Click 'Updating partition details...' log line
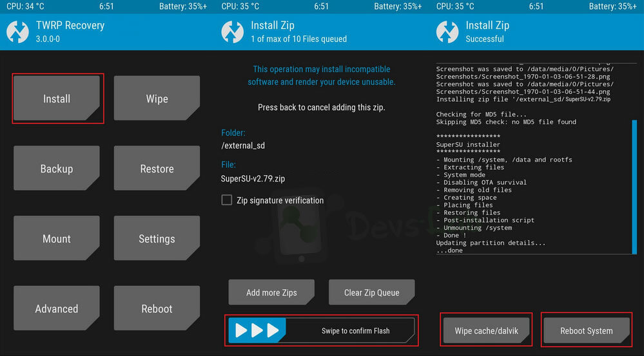This screenshot has height=356, width=644. pos(491,243)
